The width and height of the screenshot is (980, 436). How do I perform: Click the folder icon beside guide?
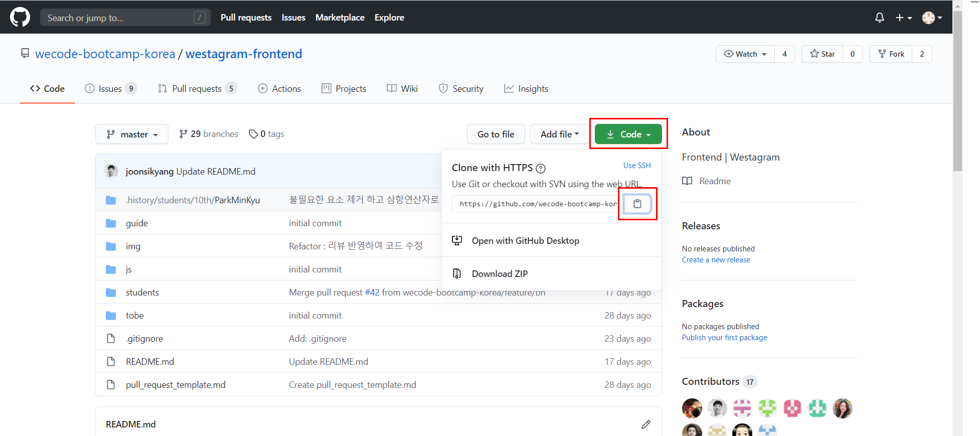click(111, 223)
